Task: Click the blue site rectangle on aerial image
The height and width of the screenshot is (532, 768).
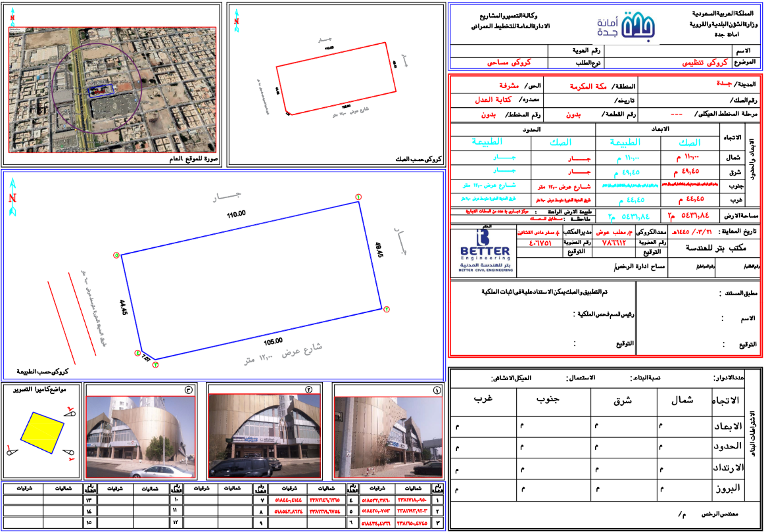Action: (101, 90)
